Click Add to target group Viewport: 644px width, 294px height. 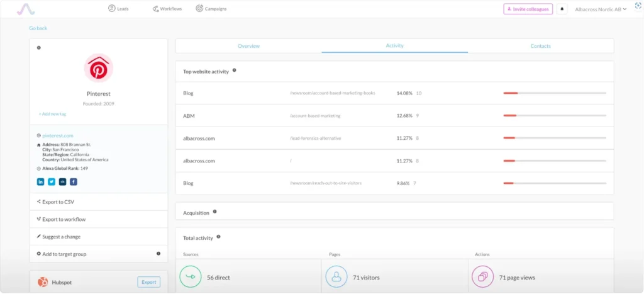tap(99, 254)
